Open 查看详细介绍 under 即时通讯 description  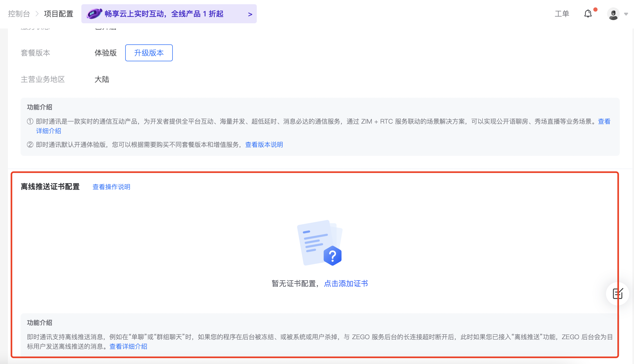(49, 130)
